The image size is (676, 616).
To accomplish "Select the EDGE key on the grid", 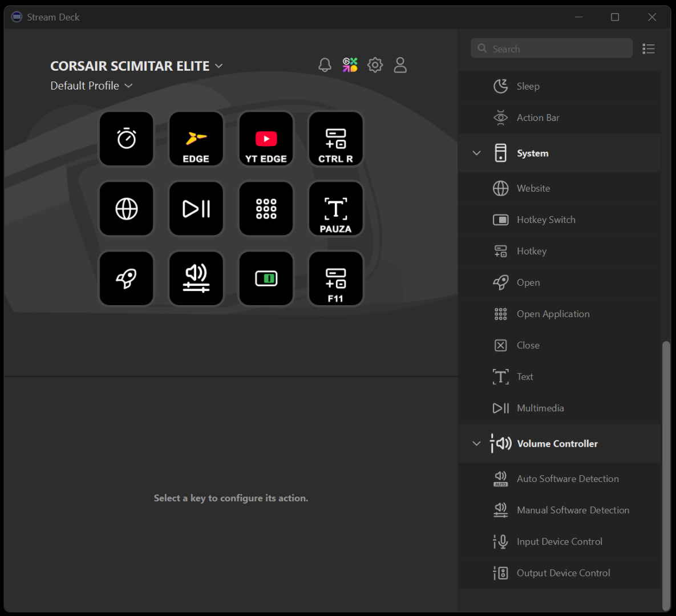I will [x=196, y=139].
